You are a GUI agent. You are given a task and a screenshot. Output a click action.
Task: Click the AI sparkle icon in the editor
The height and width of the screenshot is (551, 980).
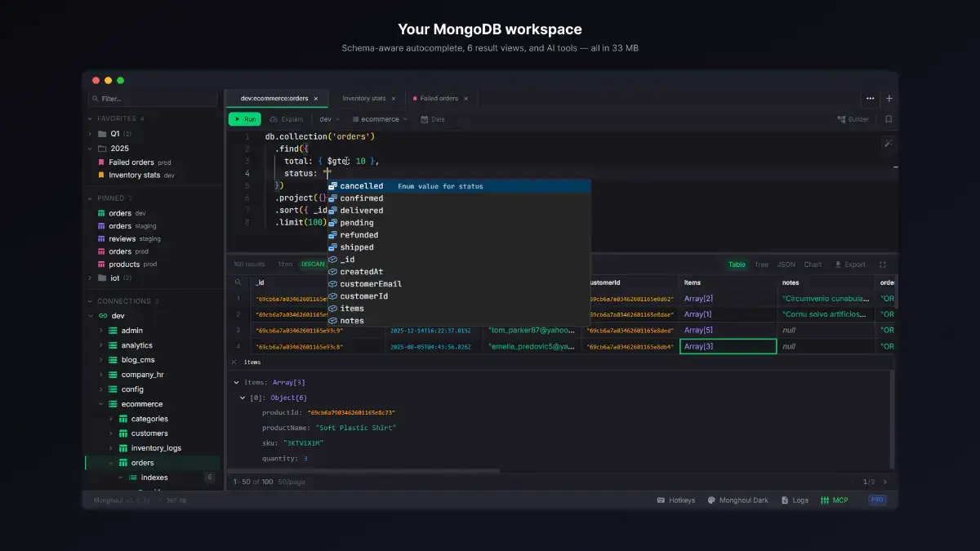coord(889,143)
